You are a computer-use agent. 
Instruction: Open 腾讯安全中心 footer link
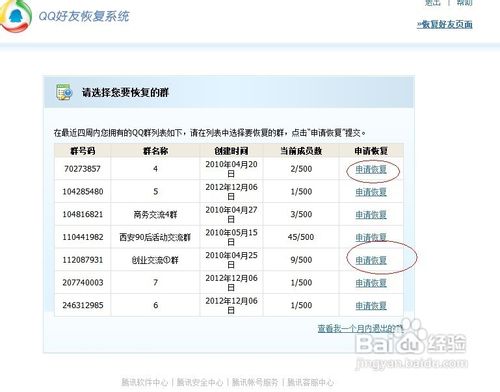click(x=200, y=382)
